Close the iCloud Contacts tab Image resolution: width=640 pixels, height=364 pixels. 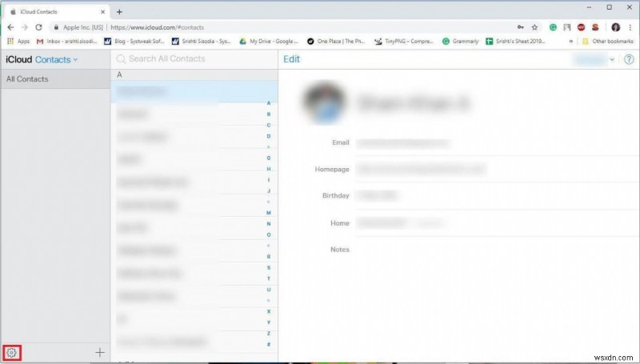(x=103, y=12)
